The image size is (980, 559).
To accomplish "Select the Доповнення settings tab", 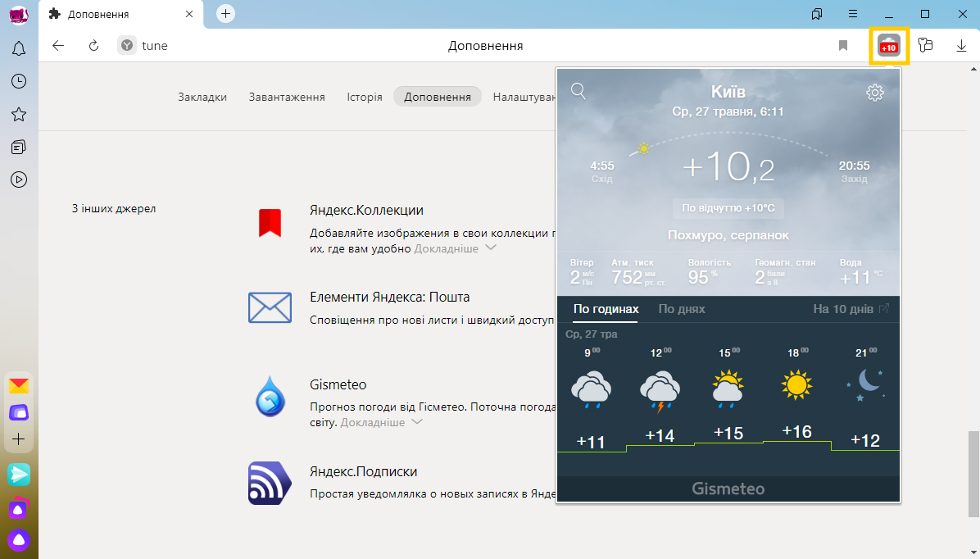I will pyautogui.click(x=438, y=97).
